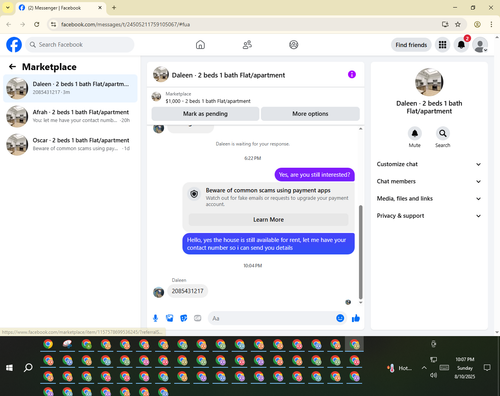Open Chrome's three-dot menu
This screenshot has height=396, width=500.
(491, 24)
